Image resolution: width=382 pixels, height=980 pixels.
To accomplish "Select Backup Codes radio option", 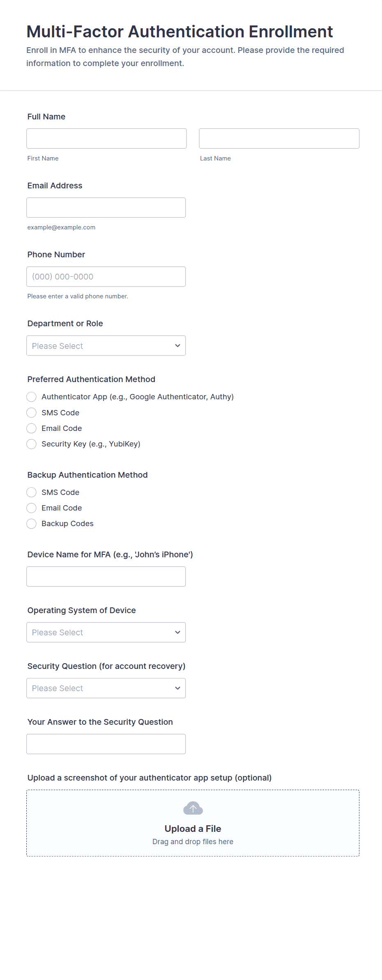I will [32, 523].
